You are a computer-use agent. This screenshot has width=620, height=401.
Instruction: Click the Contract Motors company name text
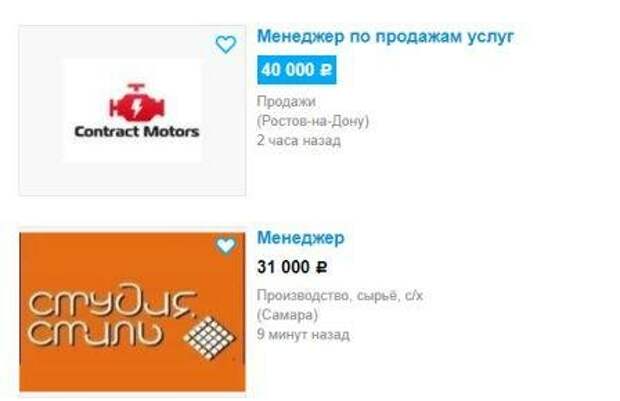[137, 132]
